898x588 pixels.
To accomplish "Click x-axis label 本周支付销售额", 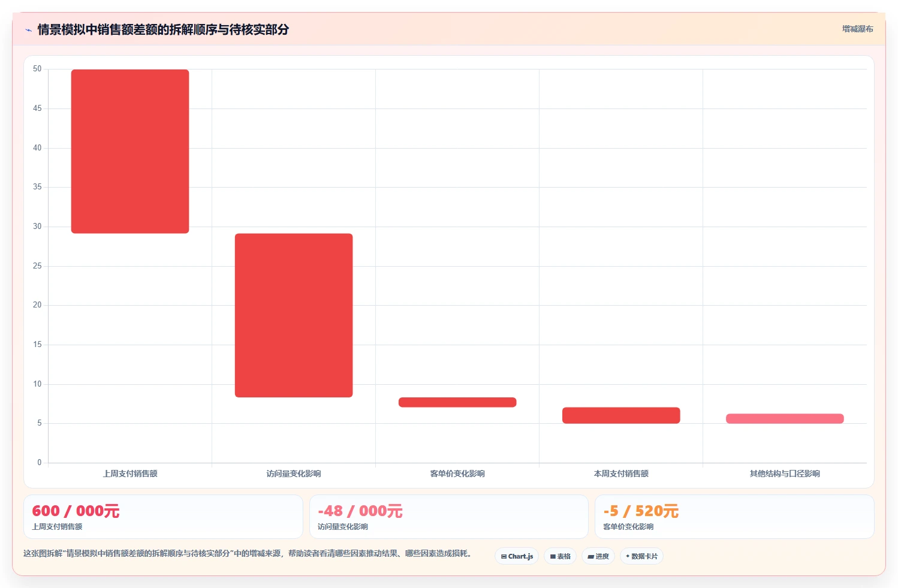I will pos(621,474).
